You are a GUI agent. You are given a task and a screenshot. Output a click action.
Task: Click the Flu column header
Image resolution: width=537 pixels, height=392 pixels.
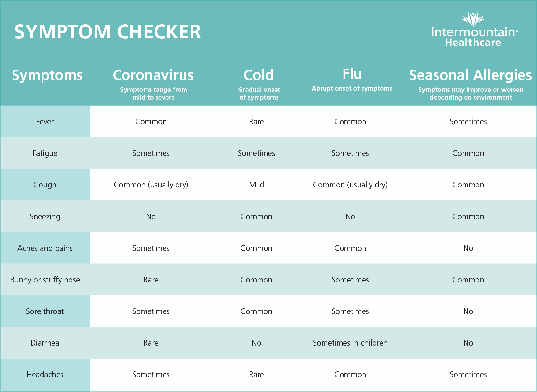352,74
